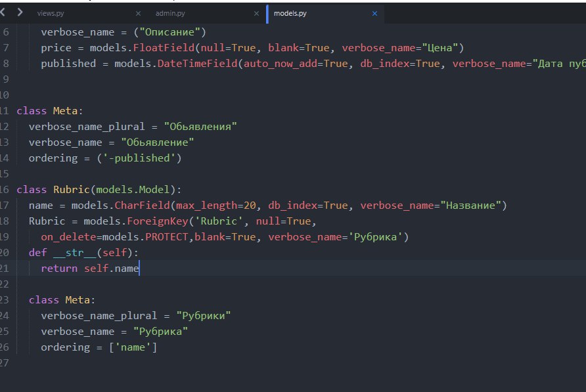Image resolution: width=586 pixels, height=392 pixels.
Task: Click the "Рубрика" string on line 25
Action: click(160, 332)
